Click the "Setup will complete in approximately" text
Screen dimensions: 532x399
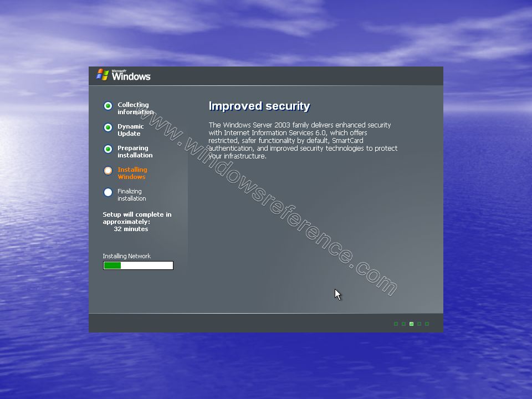(137, 218)
